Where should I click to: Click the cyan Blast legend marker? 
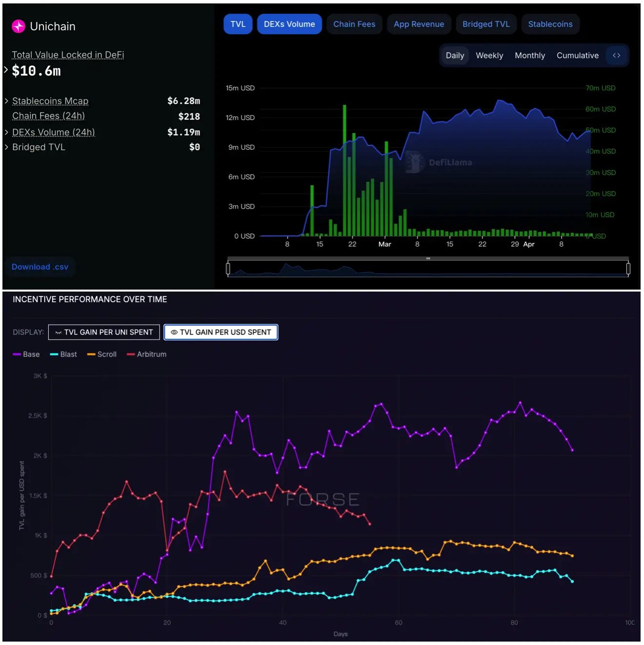click(x=54, y=354)
